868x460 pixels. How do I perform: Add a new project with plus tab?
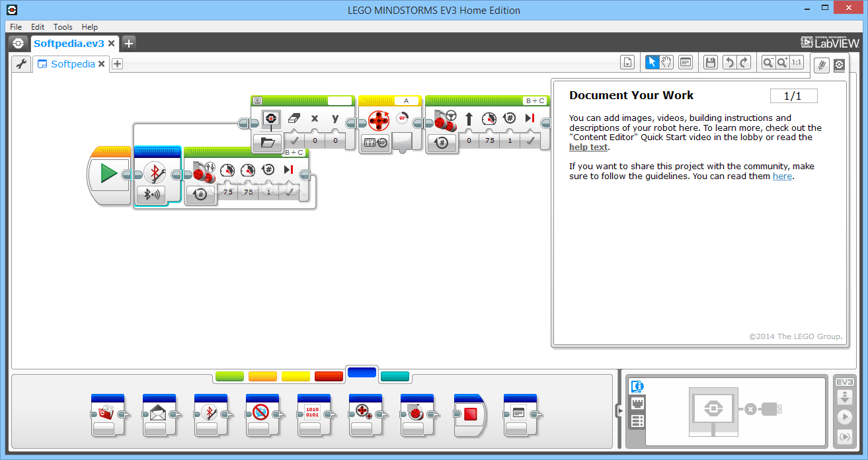point(129,44)
